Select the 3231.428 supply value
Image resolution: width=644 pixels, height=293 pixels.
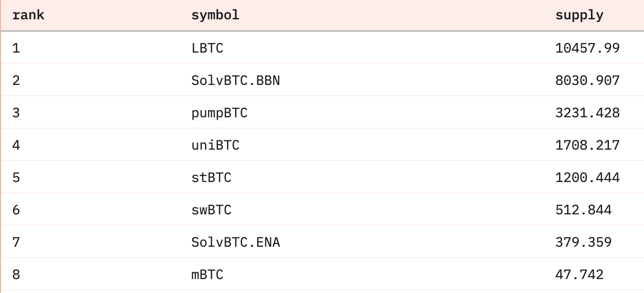click(587, 113)
